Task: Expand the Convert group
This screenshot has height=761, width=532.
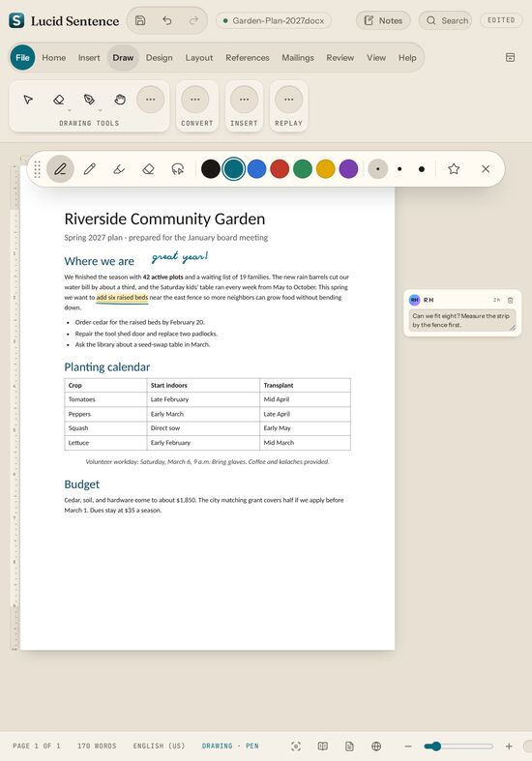Action: (195, 99)
